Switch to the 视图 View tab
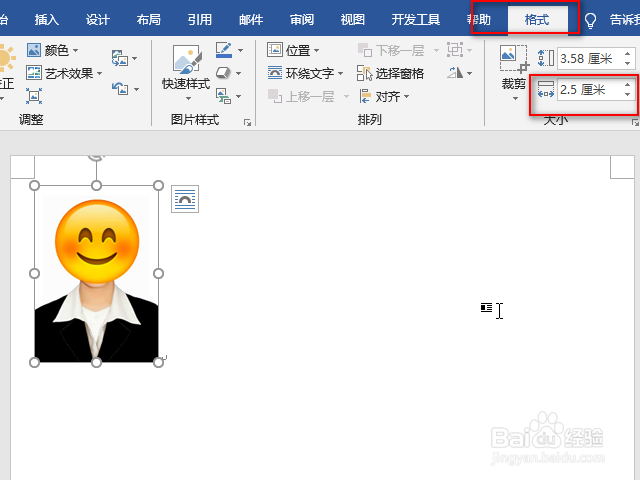This screenshot has width=640, height=480. [x=353, y=19]
